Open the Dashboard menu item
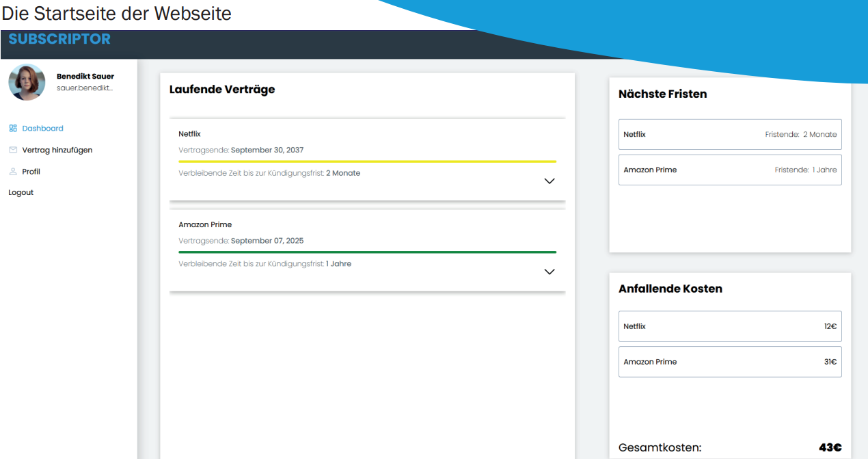 tap(42, 129)
